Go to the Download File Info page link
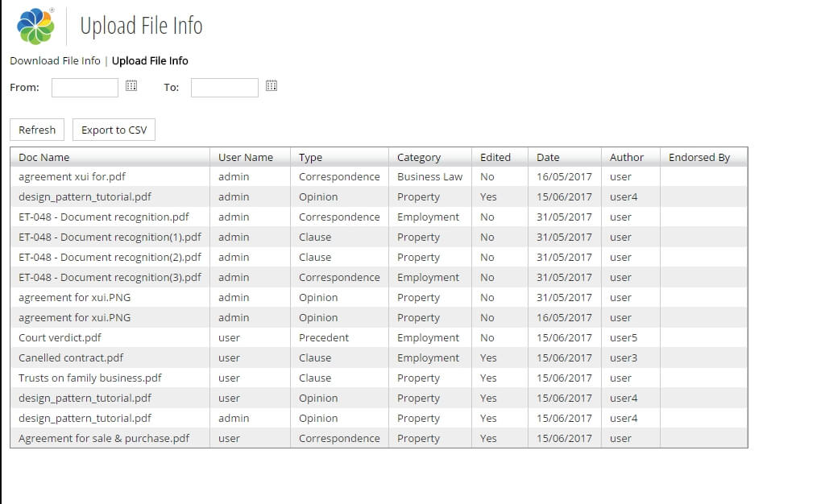Image resolution: width=825 pixels, height=504 pixels. 55,61
